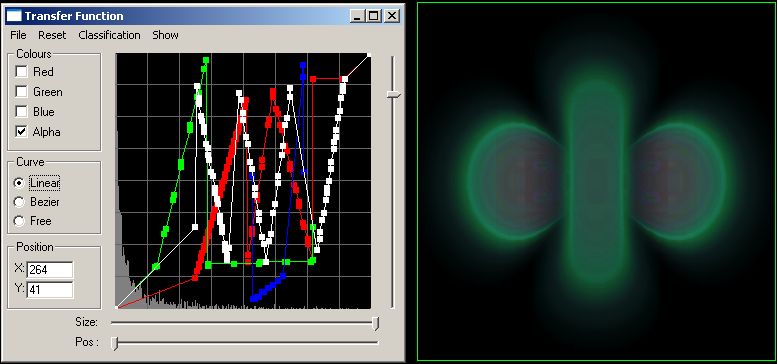
Task: Click the Pos slider handle
Action: (x=115, y=343)
